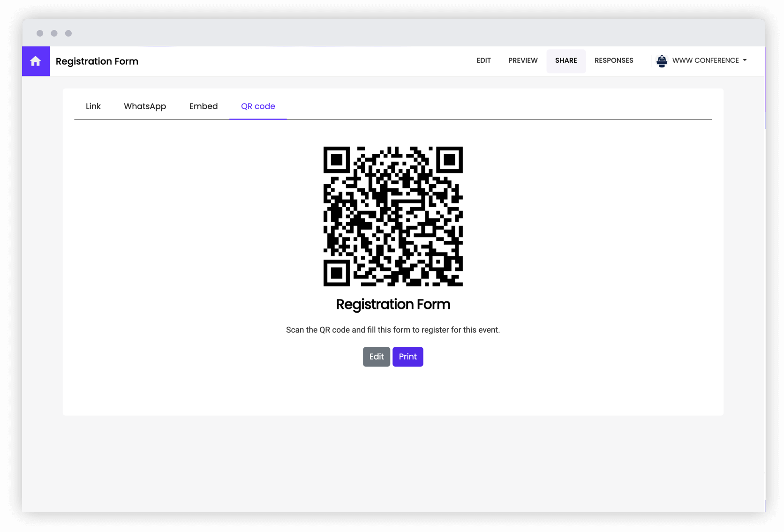Click the Registration Form caption under the QR code
784x532 pixels.
click(393, 304)
